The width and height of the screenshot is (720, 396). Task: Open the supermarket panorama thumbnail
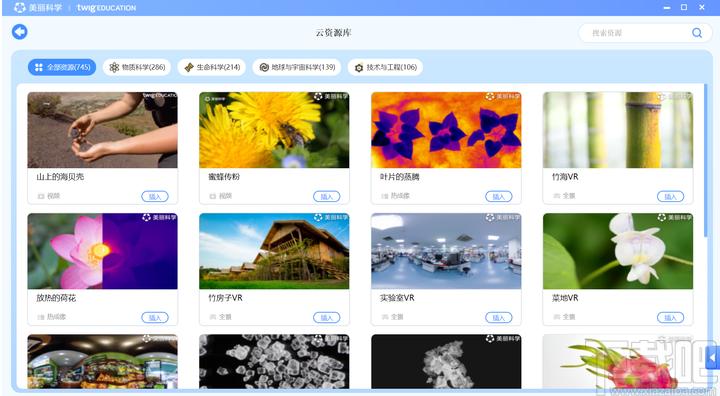coord(102,362)
